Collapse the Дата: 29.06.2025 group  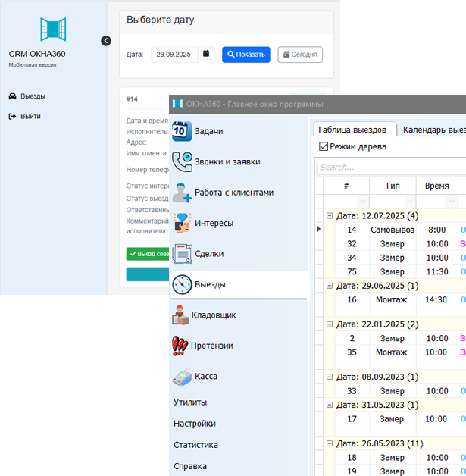click(x=330, y=286)
